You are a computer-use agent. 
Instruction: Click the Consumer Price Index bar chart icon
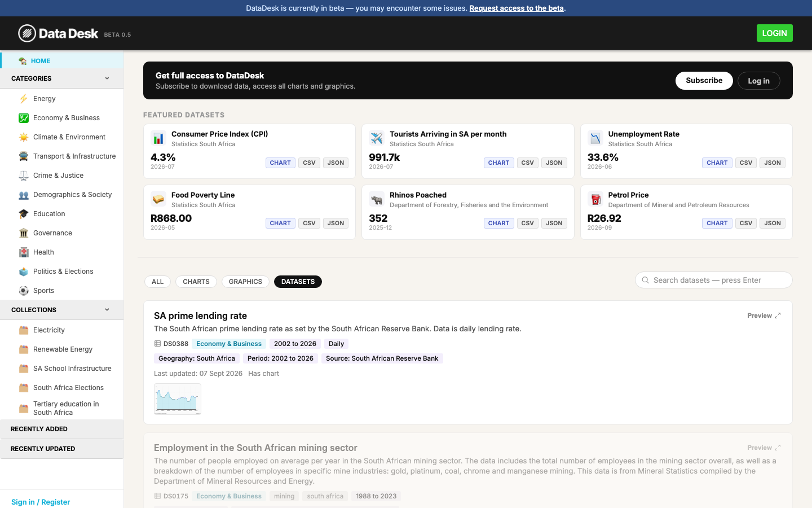[x=158, y=138]
